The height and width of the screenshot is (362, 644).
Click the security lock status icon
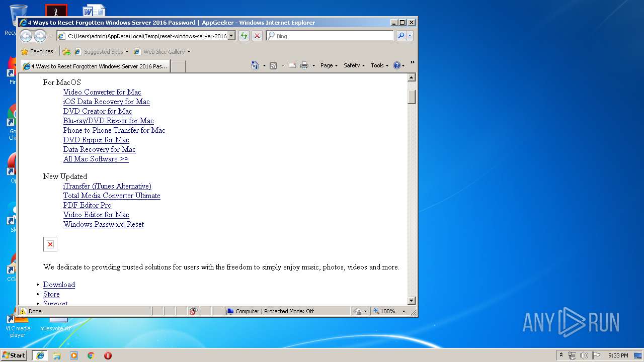coord(357,311)
